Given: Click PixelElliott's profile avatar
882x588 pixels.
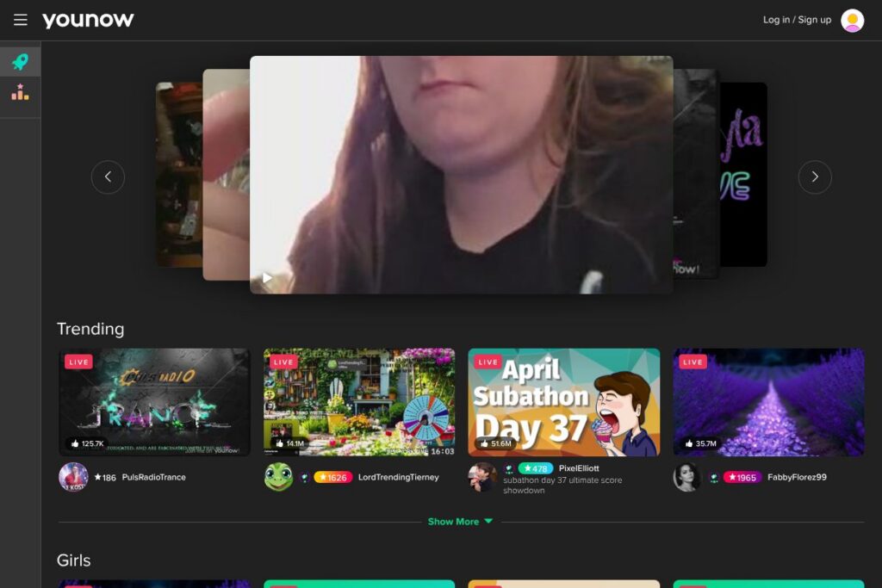Looking at the screenshot, I should 482,477.
